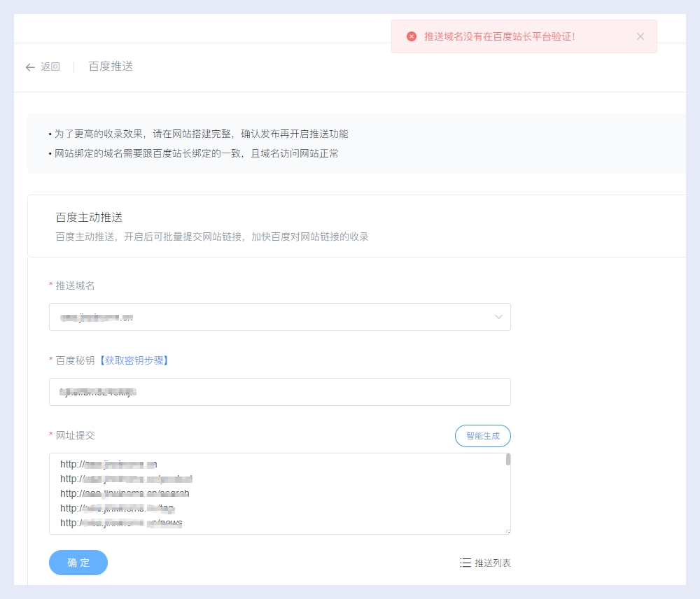Open the 推送域名 dropdown

coord(279,317)
